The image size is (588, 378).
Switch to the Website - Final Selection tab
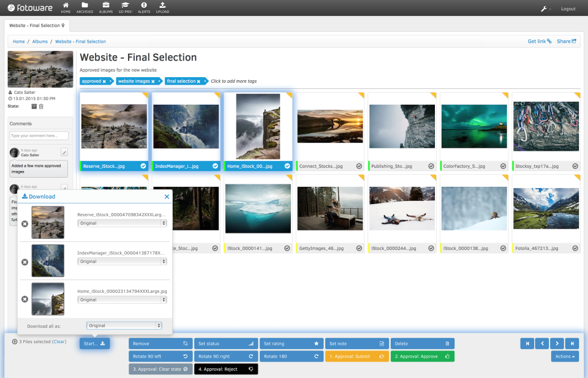[34, 25]
